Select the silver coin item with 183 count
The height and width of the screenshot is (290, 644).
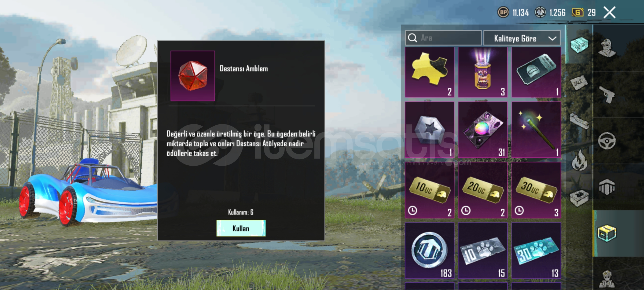pyautogui.click(x=429, y=251)
